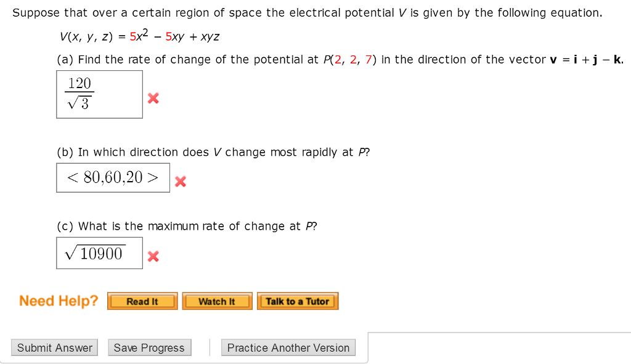Click the part (c) maximum rate question text
The height and width of the screenshot is (364, 631).
187,226
